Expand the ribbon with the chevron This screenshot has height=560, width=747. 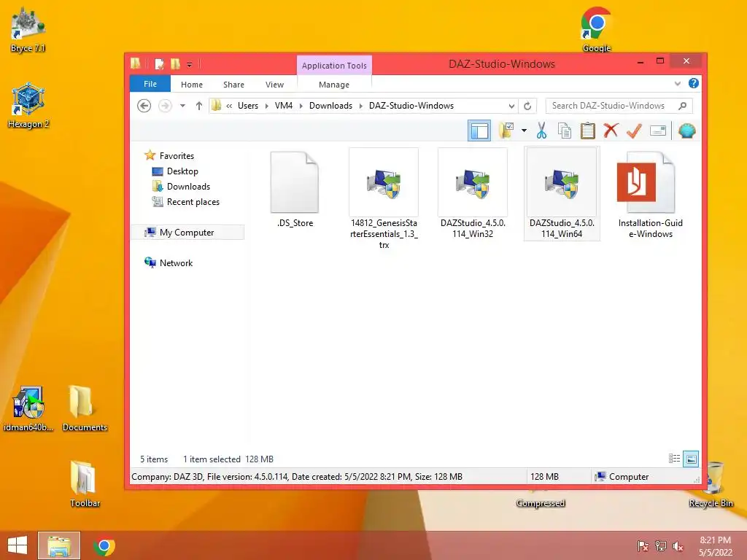tap(678, 84)
